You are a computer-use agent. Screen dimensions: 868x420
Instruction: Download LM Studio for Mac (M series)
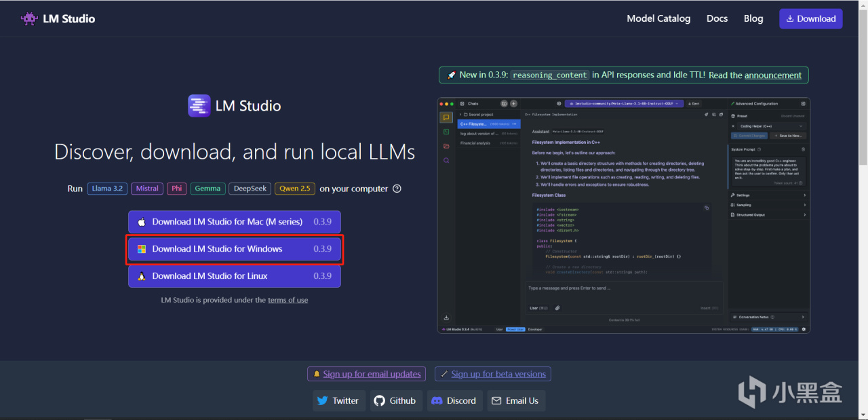point(235,222)
